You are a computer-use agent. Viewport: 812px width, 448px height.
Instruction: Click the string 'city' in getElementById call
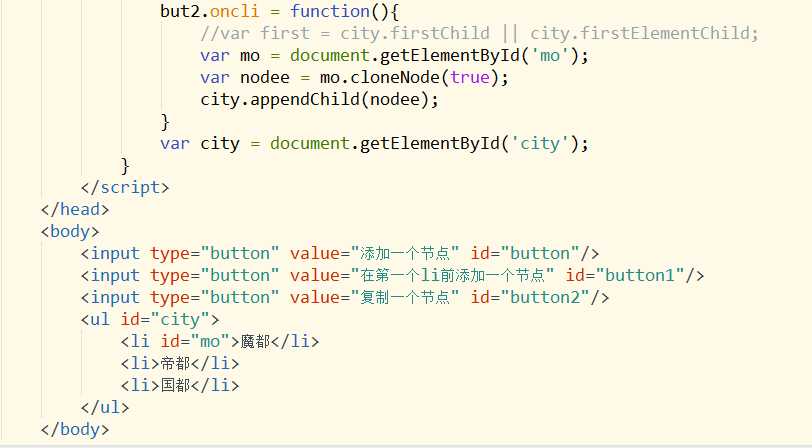(540, 143)
